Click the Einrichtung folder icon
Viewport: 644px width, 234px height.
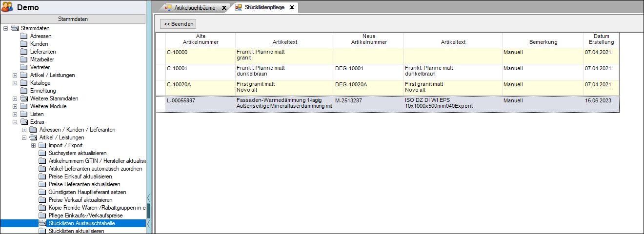click(24, 91)
